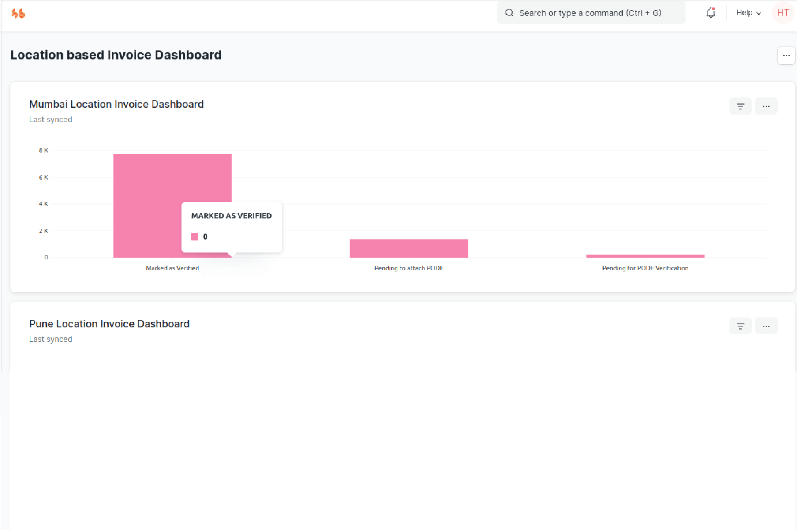797x532 pixels.
Task: Expand the Help dropdown
Action: [748, 13]
